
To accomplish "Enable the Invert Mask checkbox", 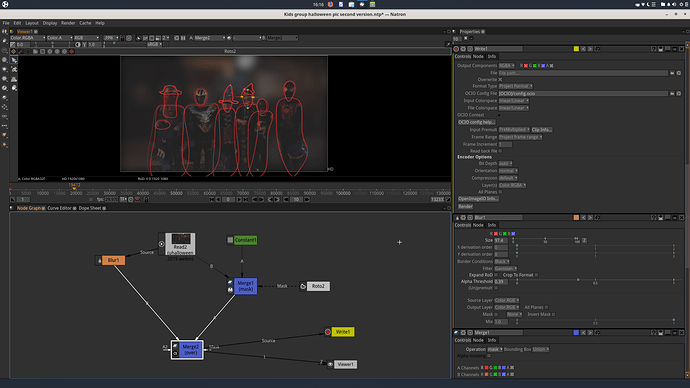I will pos(554,315).
